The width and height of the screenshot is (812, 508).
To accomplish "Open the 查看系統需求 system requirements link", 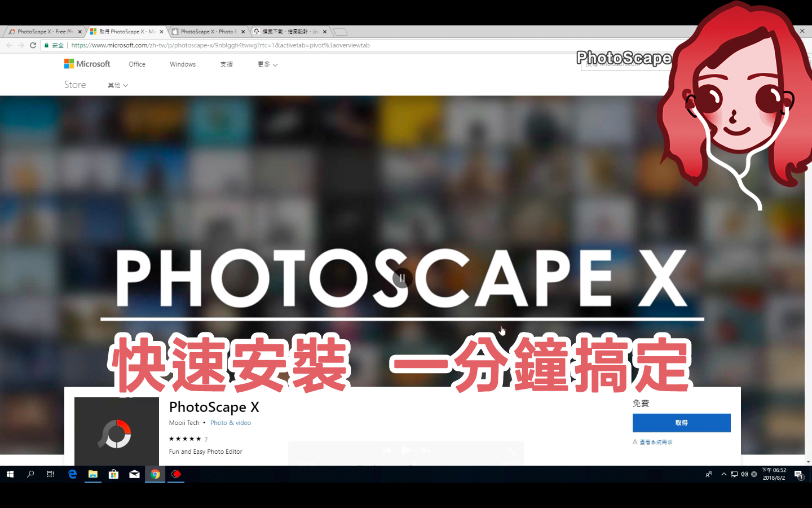I will point(655,442).
